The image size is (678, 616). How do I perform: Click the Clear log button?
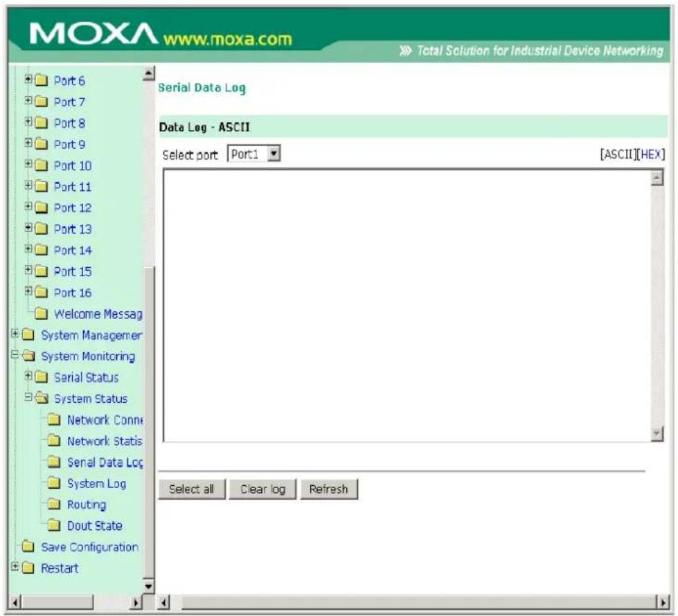(262, 489)
